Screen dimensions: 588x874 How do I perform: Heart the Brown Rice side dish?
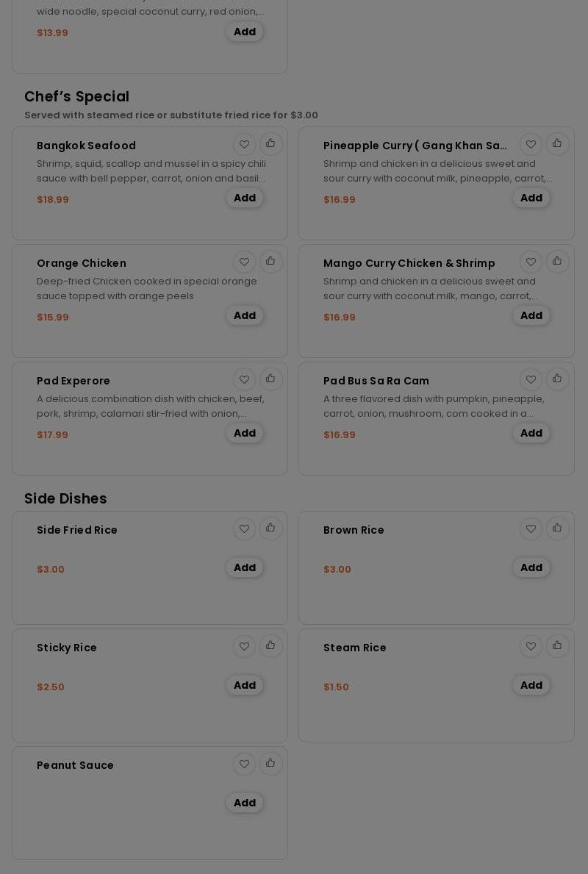point(531,529)
